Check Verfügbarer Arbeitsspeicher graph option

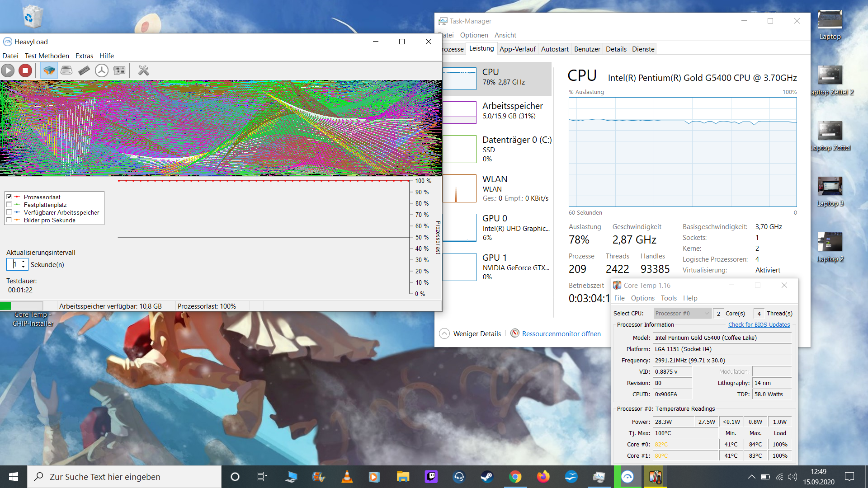coord(9,212)
